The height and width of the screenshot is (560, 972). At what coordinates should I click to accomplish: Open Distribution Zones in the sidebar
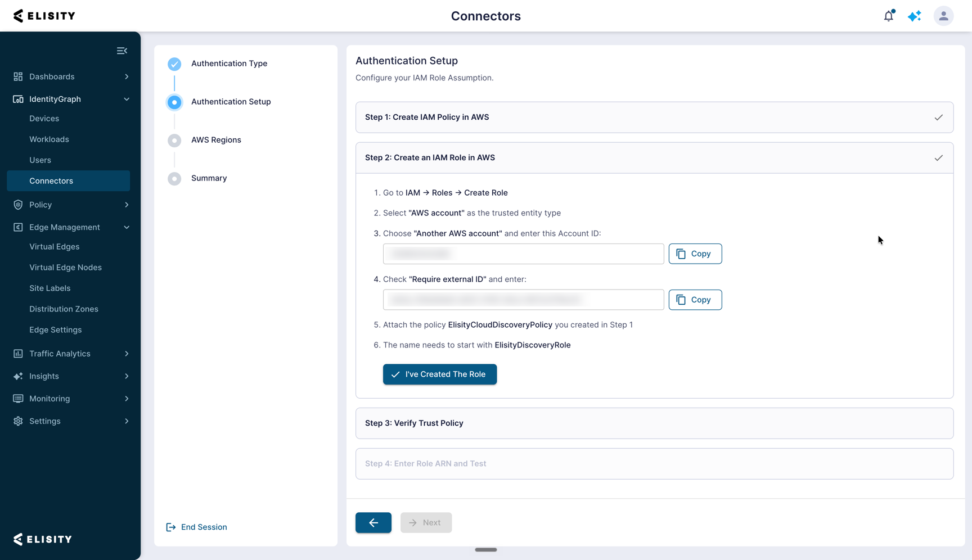pos(64,309)
